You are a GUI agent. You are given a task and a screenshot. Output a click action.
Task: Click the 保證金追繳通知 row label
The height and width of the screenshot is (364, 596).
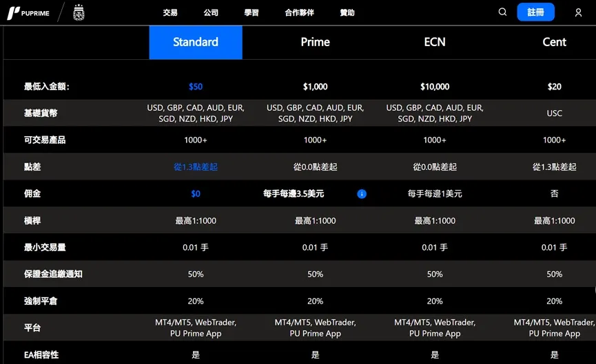[53, 274]
